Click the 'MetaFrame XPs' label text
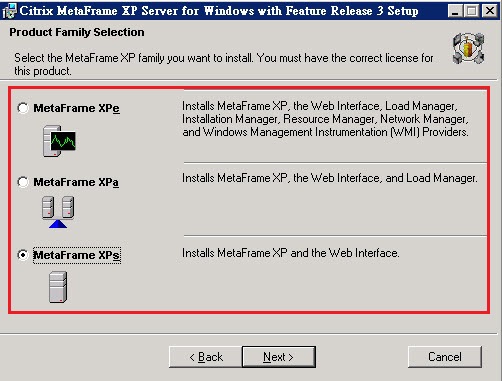 pos(76,255)
